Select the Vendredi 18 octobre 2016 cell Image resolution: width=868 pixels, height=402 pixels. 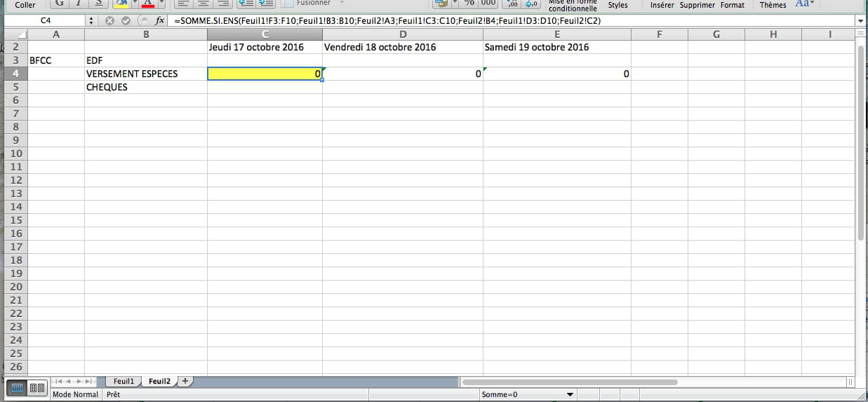(403, 47)
